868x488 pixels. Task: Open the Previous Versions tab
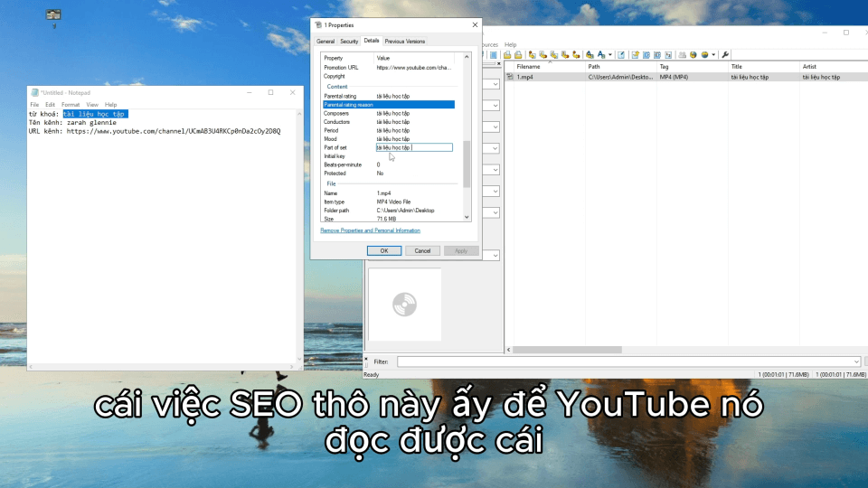coord(404,42)
